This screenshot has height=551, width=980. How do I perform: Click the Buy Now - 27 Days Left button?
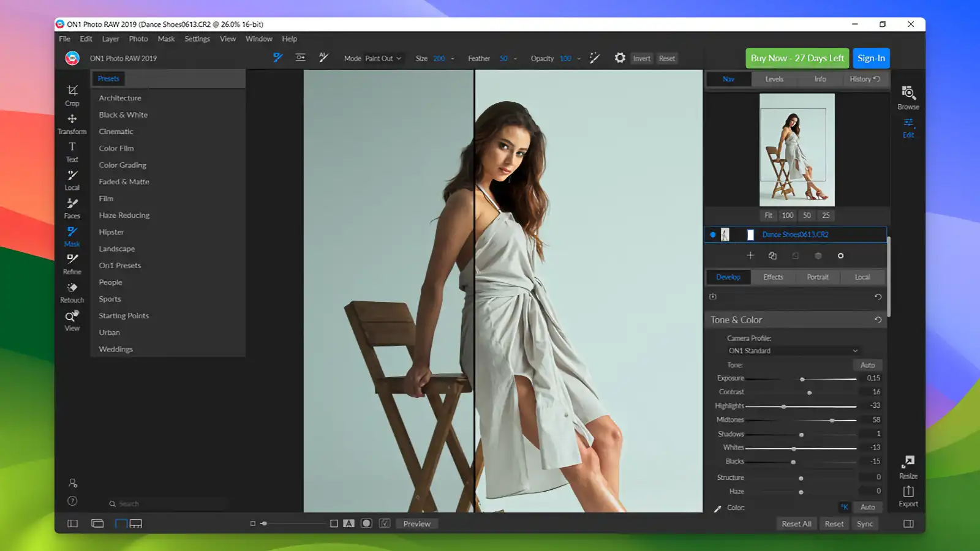pos(796,58)
